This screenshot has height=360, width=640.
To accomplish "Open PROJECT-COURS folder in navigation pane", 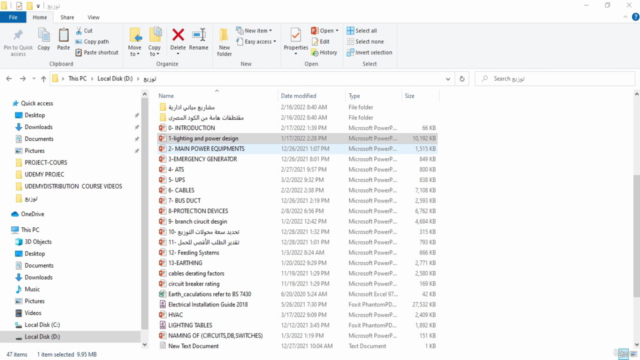I will (46, 162).
